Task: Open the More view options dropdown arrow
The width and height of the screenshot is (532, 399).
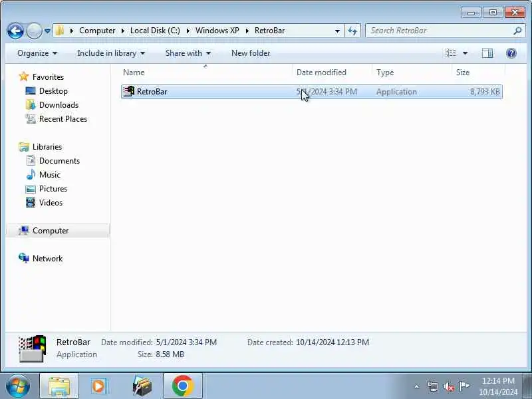Action: click(465, 53)
